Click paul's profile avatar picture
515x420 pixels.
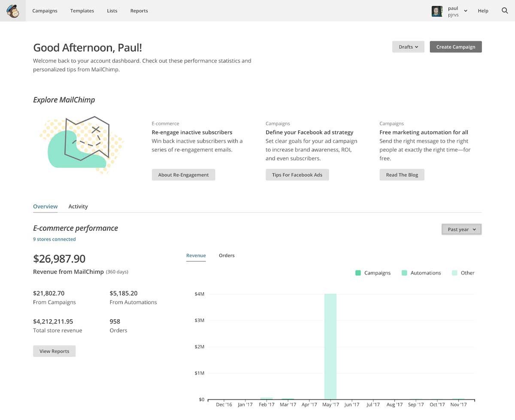[437, 11]
